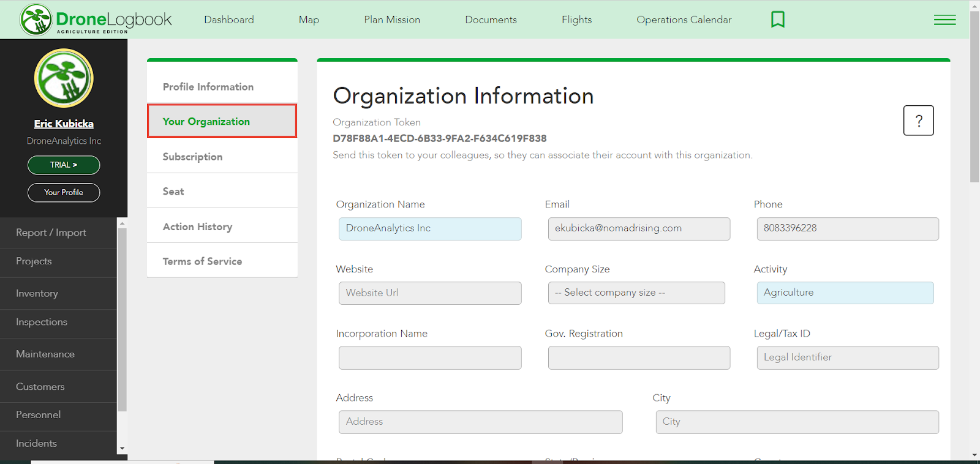Screen dimensions: 980x464
Task: Open the Map menu item
Action: click(309, 20)
